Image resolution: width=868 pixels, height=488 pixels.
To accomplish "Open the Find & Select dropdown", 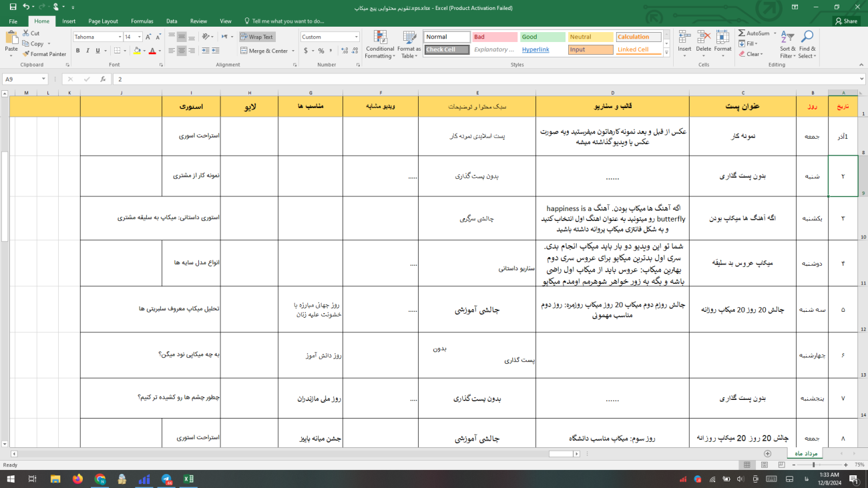I will pos(807,44).
